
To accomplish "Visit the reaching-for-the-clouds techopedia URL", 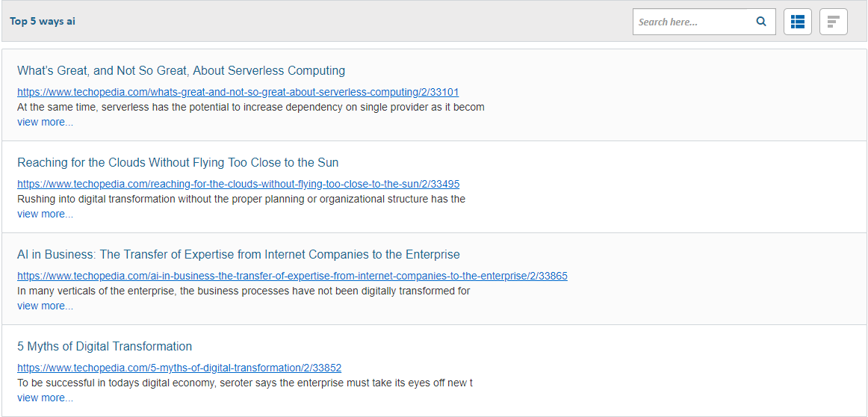I will click(238, 184).
